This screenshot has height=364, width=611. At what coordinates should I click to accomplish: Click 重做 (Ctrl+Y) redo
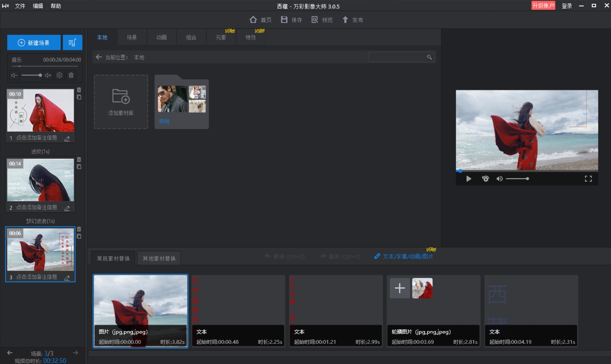[340, 256]
